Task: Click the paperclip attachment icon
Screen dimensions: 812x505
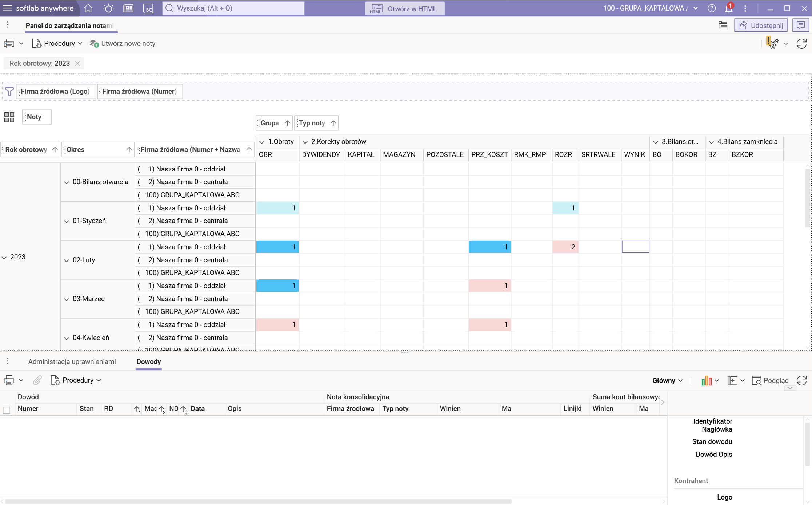Action: pyautogui.click(x=37, y=380)
